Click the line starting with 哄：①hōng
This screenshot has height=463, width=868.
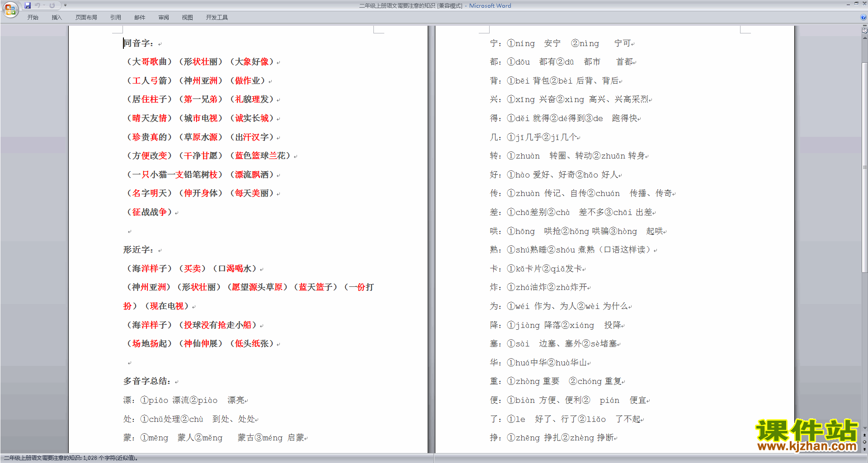(578, 231)
